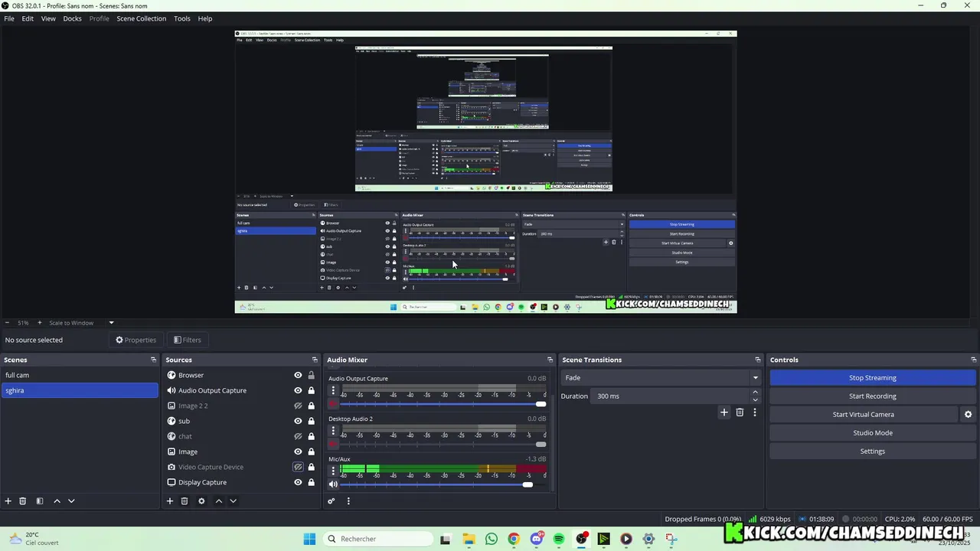Click Desktop Audio 2 volume slider handle
The width and height of the screenshot is (980, 551).
(x=541, y=444)
